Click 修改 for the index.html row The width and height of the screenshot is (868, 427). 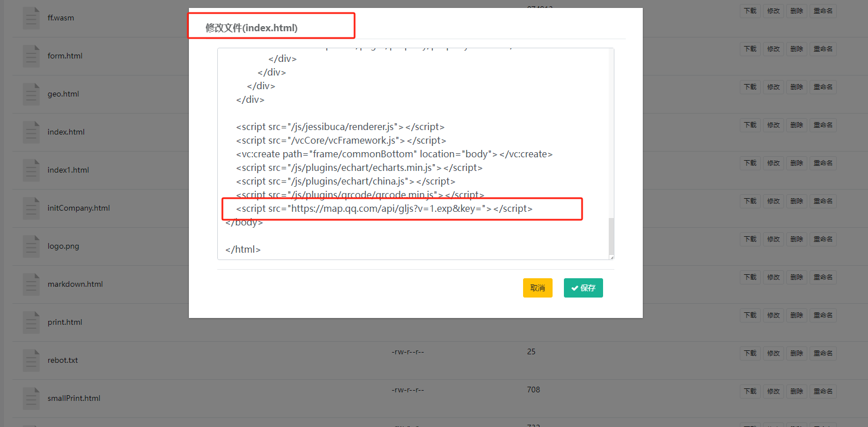[773, 125]
